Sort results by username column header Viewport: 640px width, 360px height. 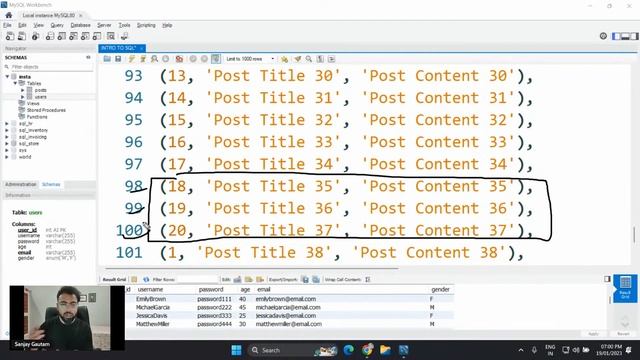click(150, 289)
